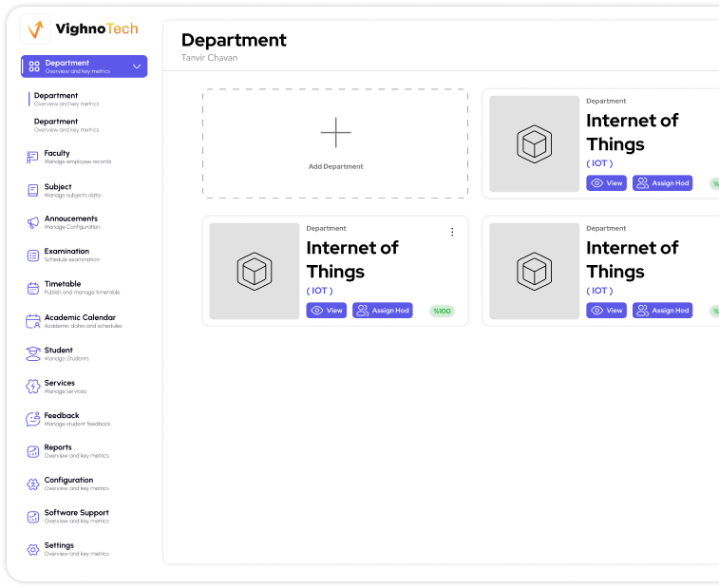Click the Tanvir Chavan subtitle
Viewport: 719px width, 588px height.
click(209, 58)
